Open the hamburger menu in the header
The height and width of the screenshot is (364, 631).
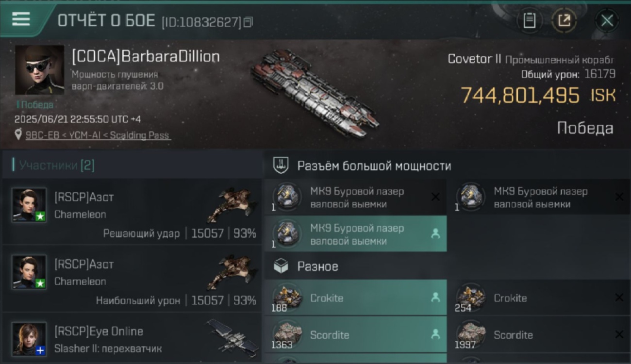coord(21,19)
